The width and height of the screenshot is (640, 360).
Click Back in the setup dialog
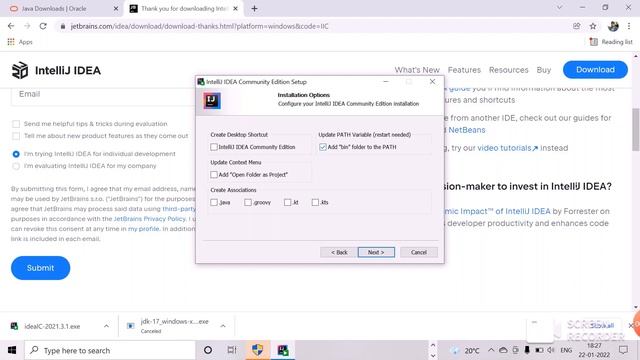339,252
